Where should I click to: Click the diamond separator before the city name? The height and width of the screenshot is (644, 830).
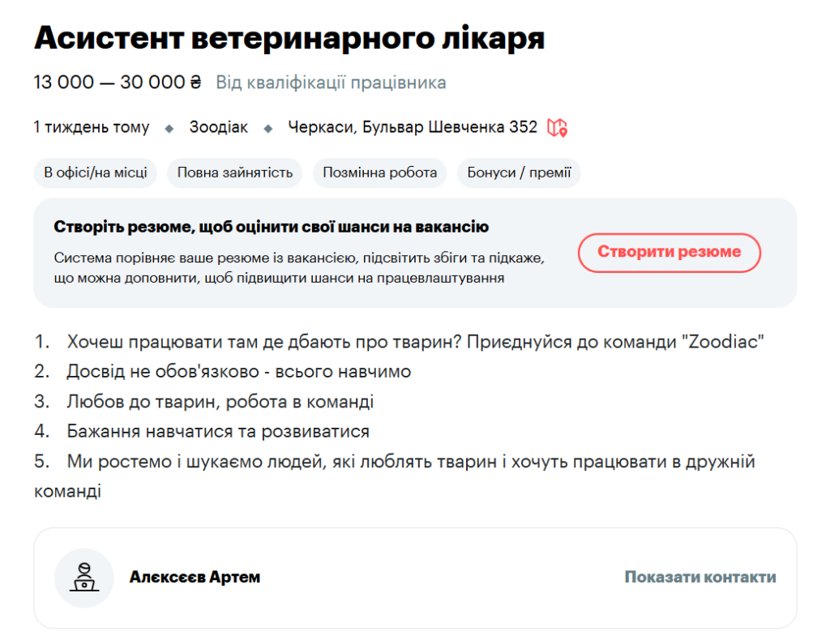click(x=267, y=127)
